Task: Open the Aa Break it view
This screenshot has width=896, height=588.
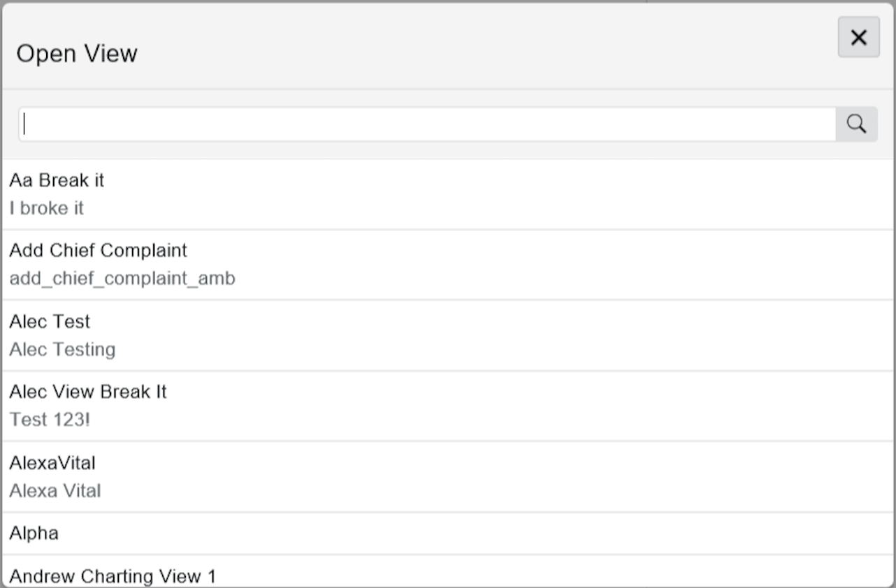Action: 447,194
